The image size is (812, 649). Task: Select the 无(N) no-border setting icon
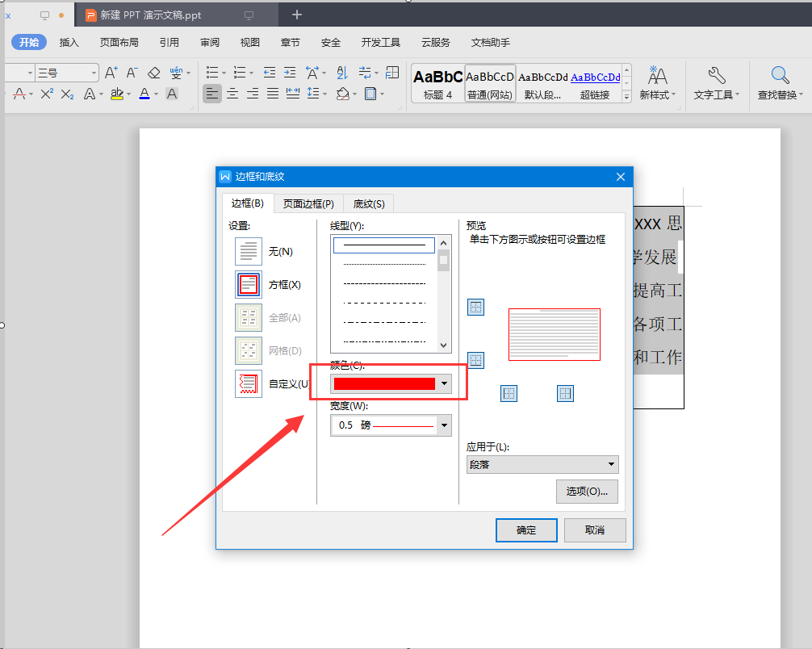click(249, 251)
